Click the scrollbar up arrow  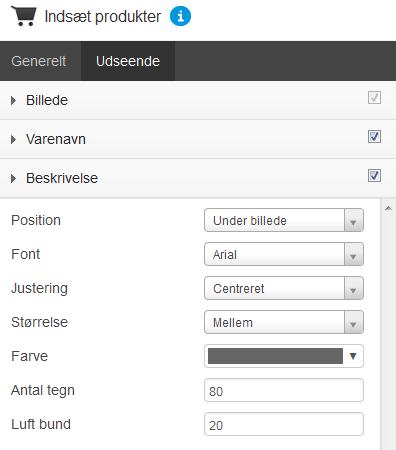tap(388, 208)
